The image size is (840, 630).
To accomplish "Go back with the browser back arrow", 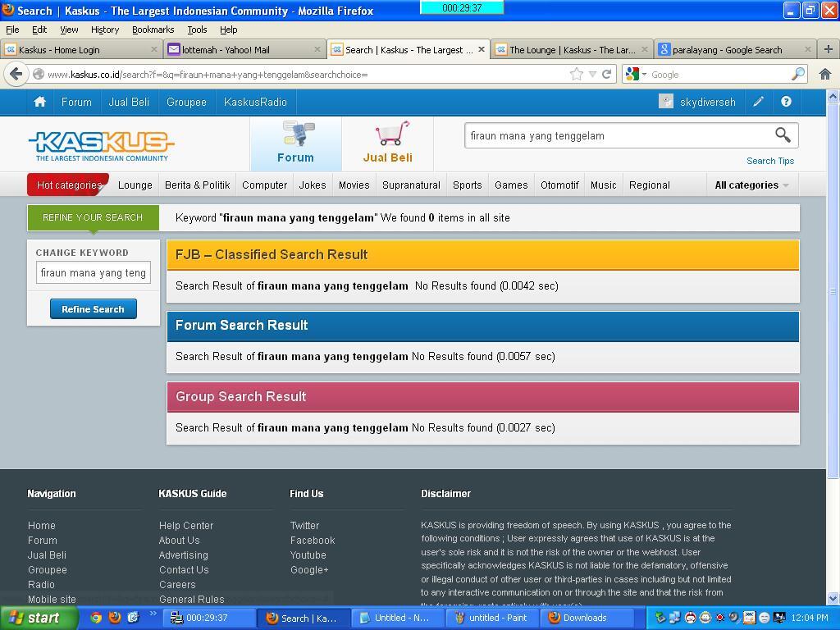I will pos(16,74).
